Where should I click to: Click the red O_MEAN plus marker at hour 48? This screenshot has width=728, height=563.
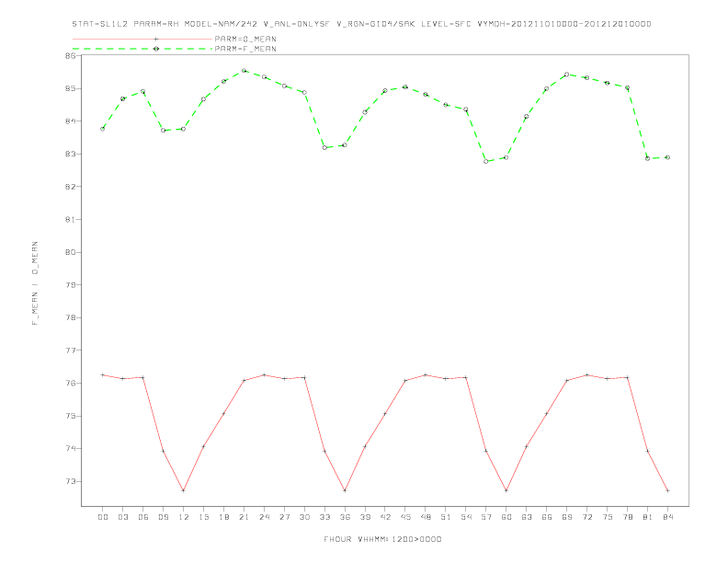(x=426, y=374)
